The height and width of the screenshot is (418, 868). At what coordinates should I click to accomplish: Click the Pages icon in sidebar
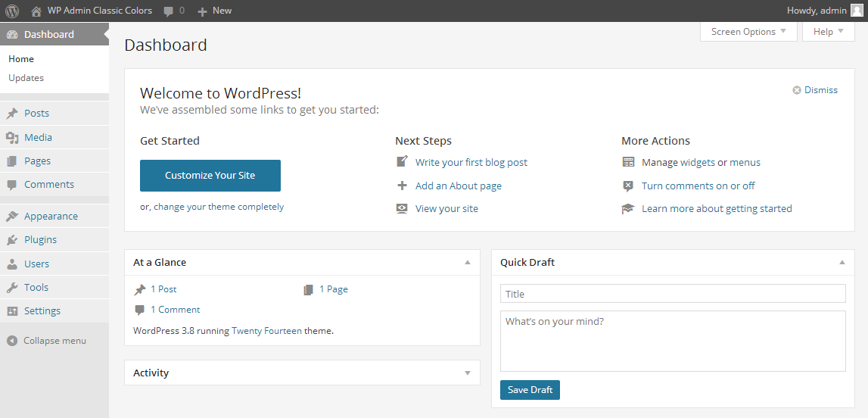[12, 161]
